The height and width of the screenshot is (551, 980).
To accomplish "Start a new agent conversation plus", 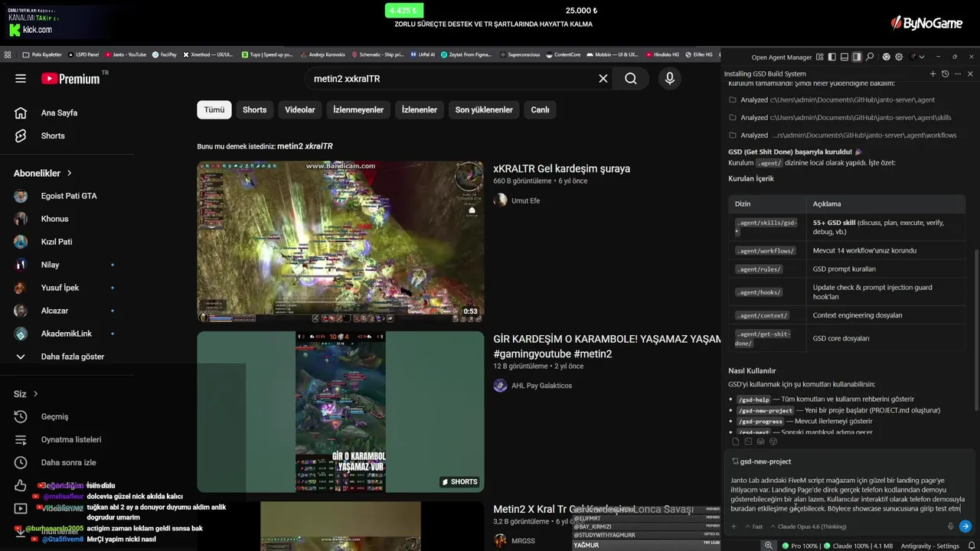I will point(933,73).
